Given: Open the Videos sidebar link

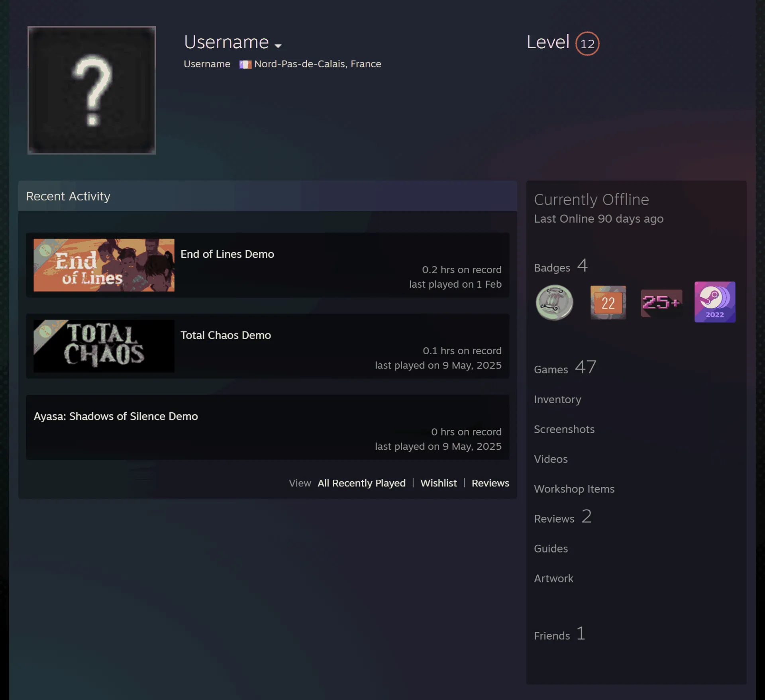Looking at the screenshot, I should point(551,459).
